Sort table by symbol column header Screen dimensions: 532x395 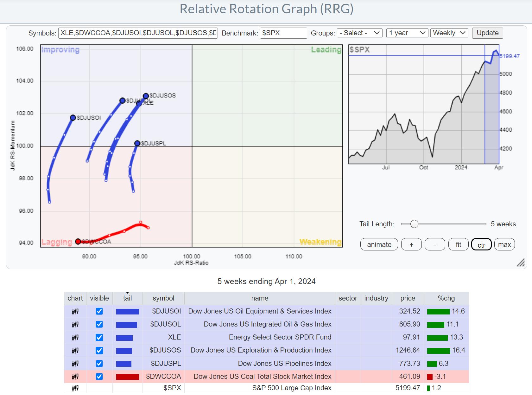pos(163,298)
